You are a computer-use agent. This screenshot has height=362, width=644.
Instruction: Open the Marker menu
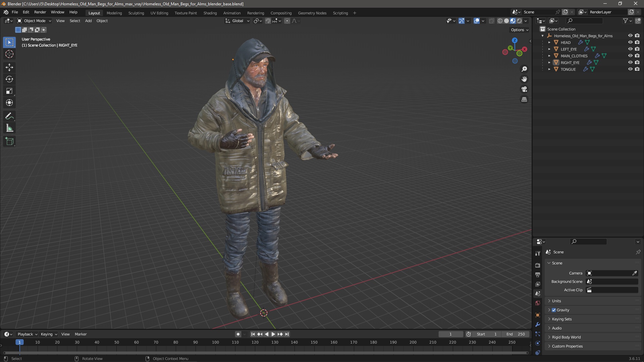[80, 334]
